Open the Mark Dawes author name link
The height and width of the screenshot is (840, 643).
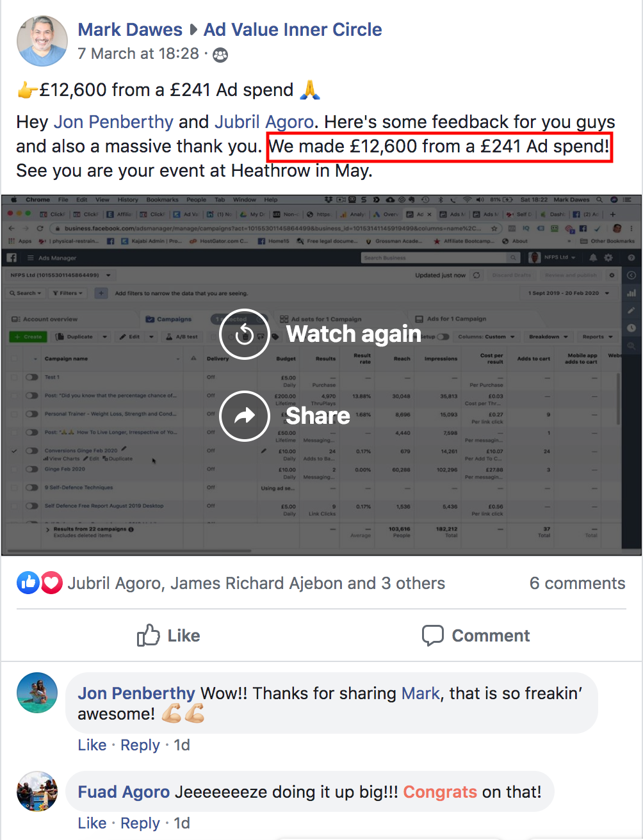pyautogui.click(x=130, y=29)
